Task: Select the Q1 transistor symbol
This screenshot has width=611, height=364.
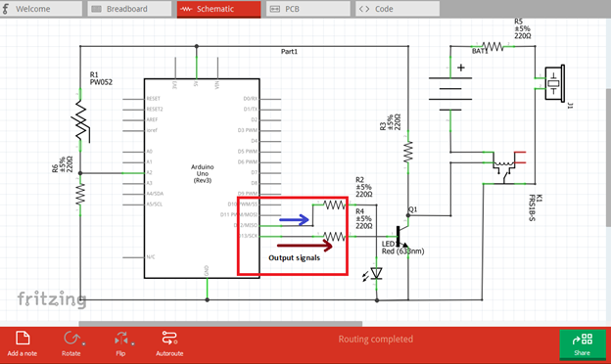Action: 401,237
